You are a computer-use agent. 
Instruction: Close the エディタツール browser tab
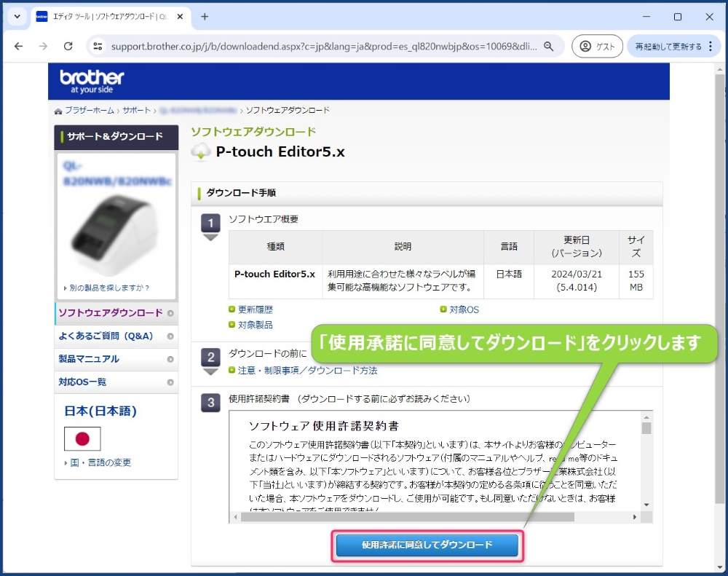[180, 16]
